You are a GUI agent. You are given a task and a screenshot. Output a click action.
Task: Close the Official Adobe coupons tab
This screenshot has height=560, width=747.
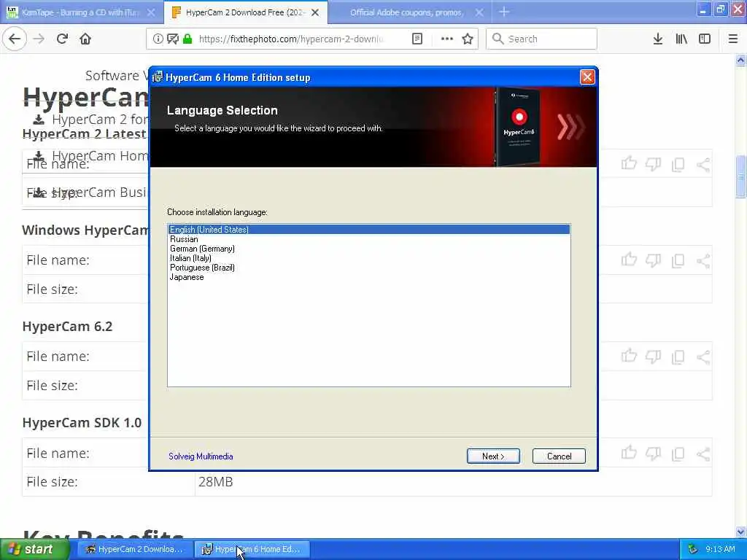pyautogui.click(x=480, y=13)
